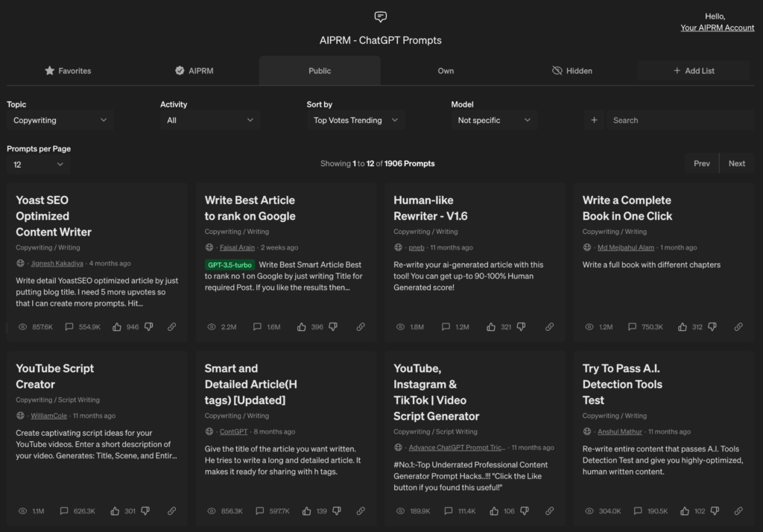Open author Faisal Arain link

point(237,247)
